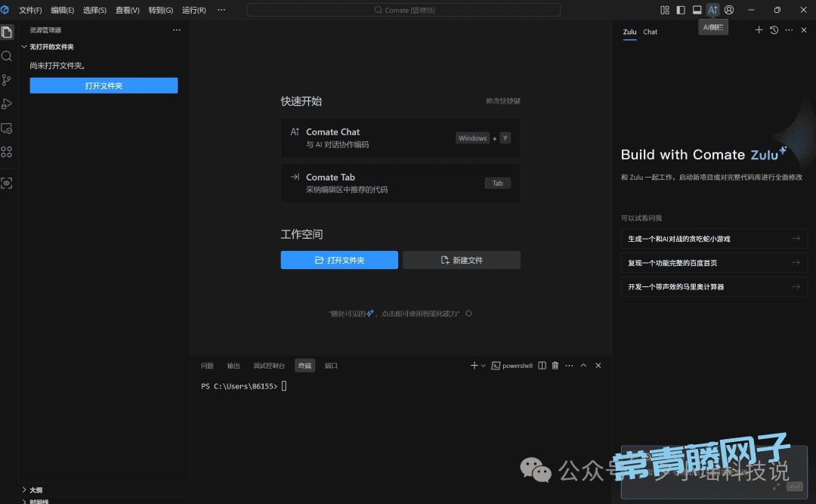Open the Search view in activity bar
This screenshot has height=504, width=816.
click(x=7, y=56)
